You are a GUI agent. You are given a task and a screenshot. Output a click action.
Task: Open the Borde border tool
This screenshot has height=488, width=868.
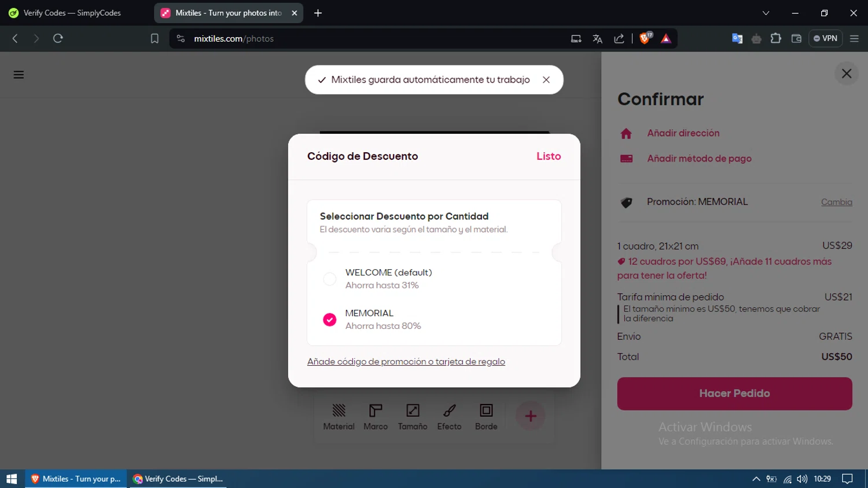click(486, 417)
